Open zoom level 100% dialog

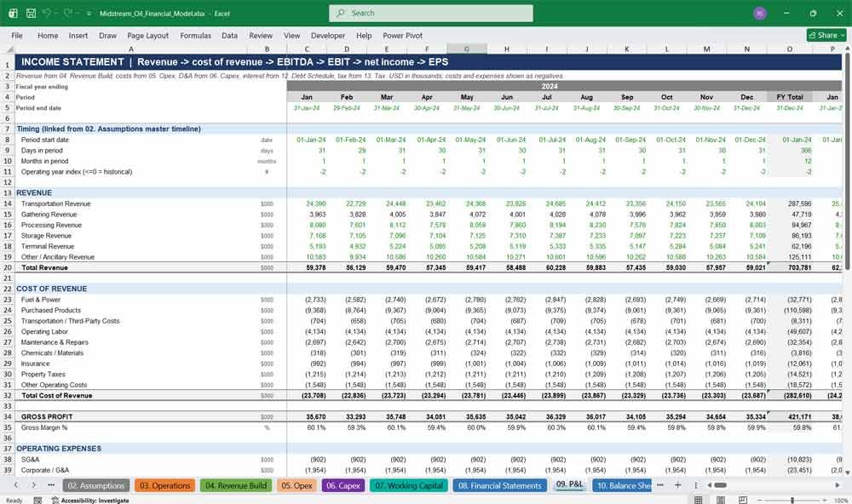tap(841, 501)
